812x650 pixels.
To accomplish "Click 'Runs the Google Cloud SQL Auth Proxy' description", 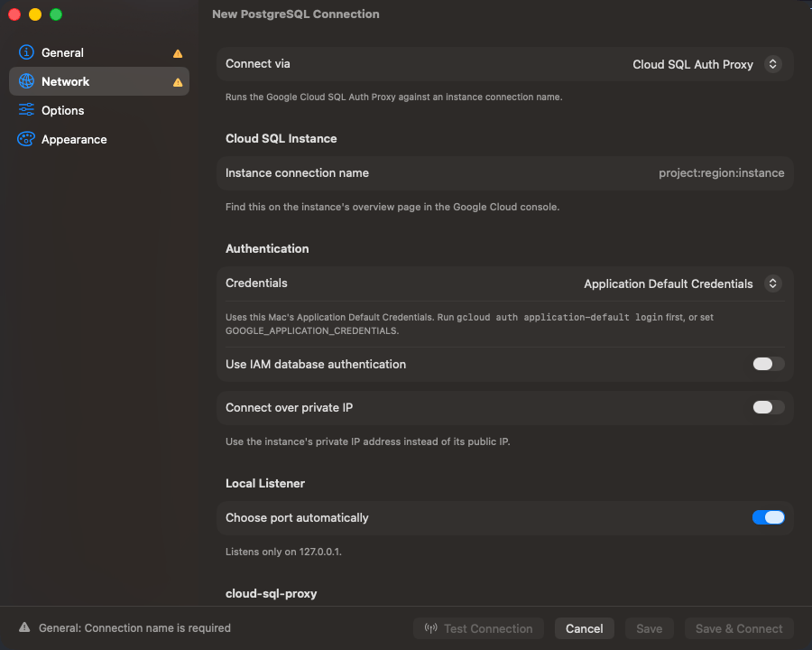I will point(394,97).
